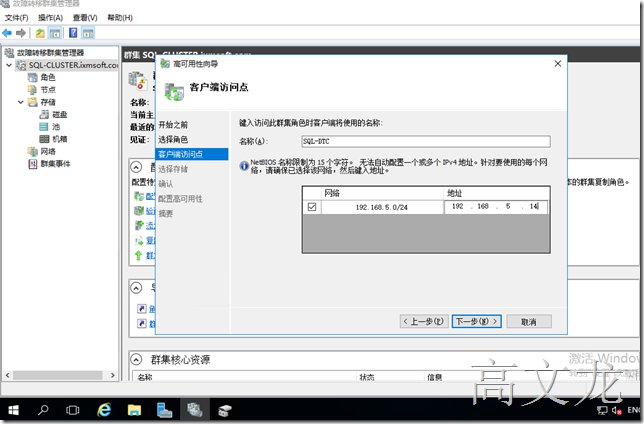644x424 pixels.
Task: Open the taskbar Search icon
Action: (x=43, y=410)
